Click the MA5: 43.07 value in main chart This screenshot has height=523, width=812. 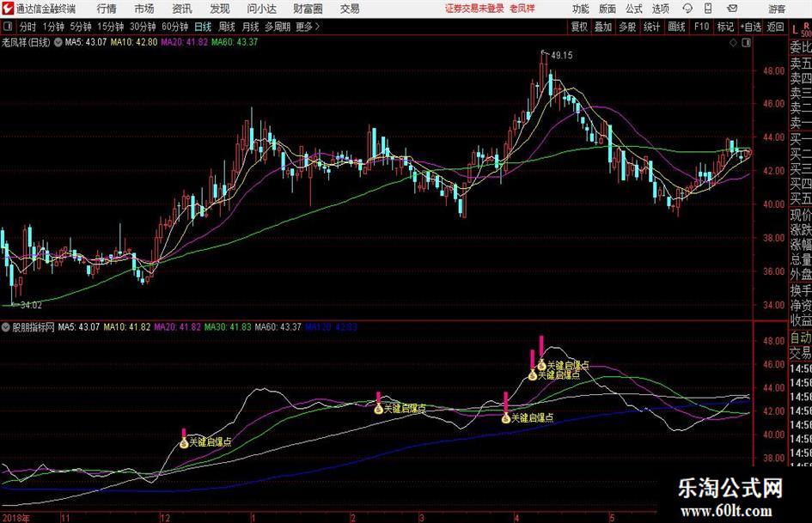point(86,42)
